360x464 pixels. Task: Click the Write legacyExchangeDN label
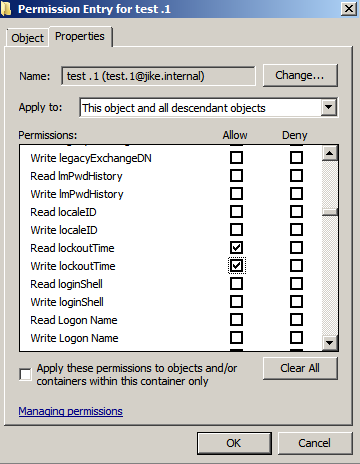(x=91, y=158)
